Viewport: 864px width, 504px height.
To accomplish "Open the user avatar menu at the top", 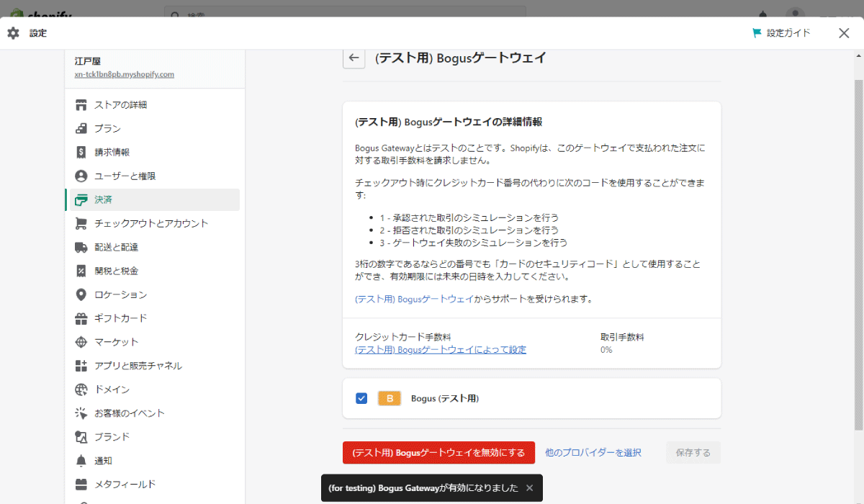I will pos(795,14).
